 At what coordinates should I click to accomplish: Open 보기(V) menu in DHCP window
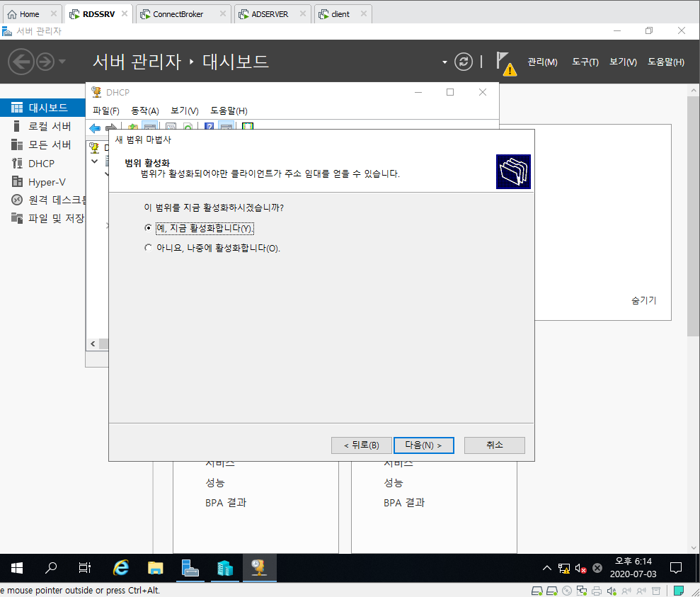(x=184, y=110)
